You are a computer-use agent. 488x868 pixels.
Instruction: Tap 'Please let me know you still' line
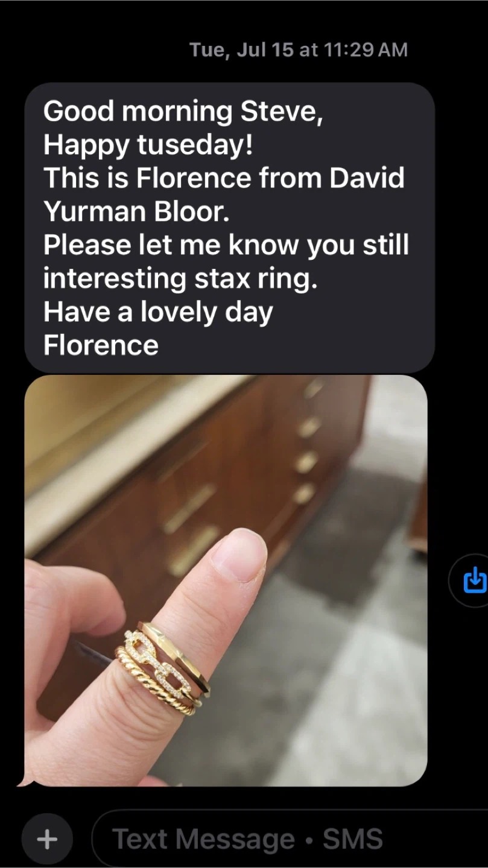coord(226,245)
